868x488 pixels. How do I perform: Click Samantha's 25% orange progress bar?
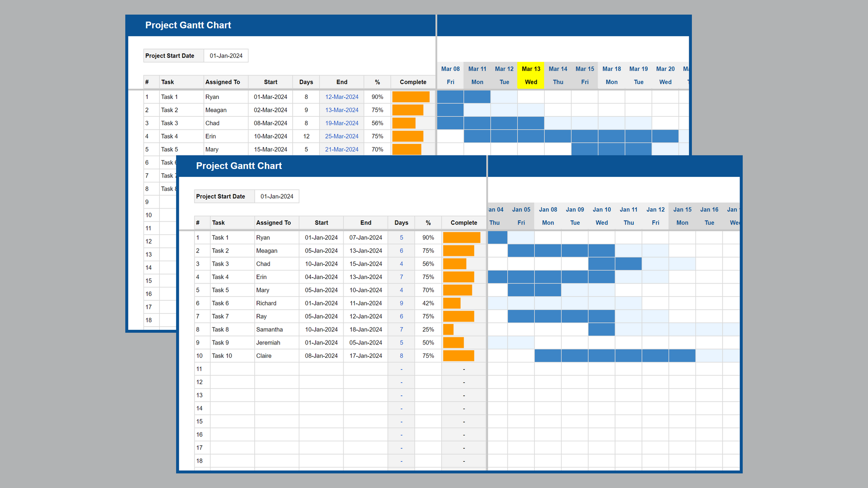click(x=448, y=330)
